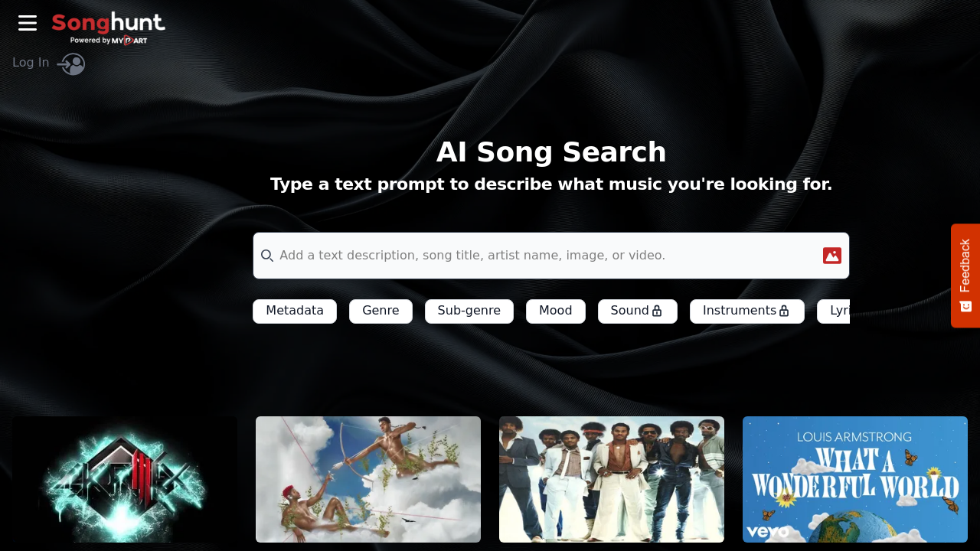Screen dimensions: 980x551
Task: Click the smiley icon on the Feedback tab
Action: 965,305
